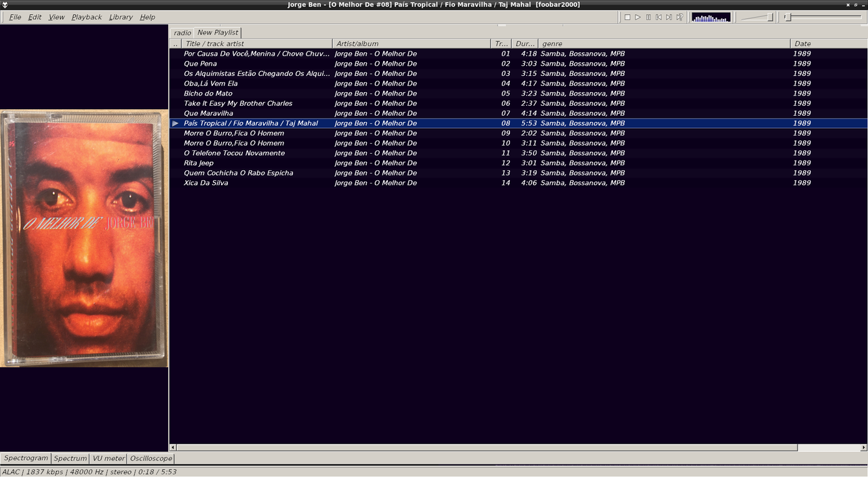This screenshot has width=868, height=477.
Task: Click the mini spectrum visualization
Action: coord(711,17)
